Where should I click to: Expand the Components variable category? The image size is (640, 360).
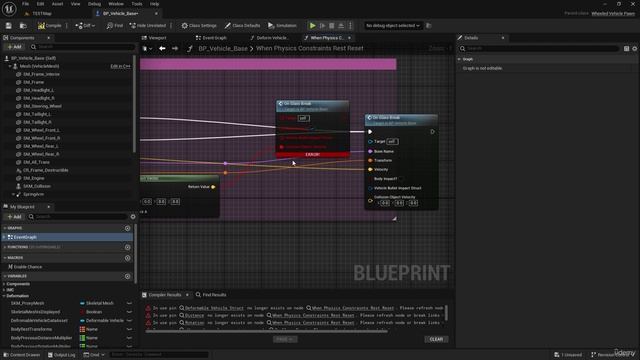pyautogui.click(x=4, y=284)
